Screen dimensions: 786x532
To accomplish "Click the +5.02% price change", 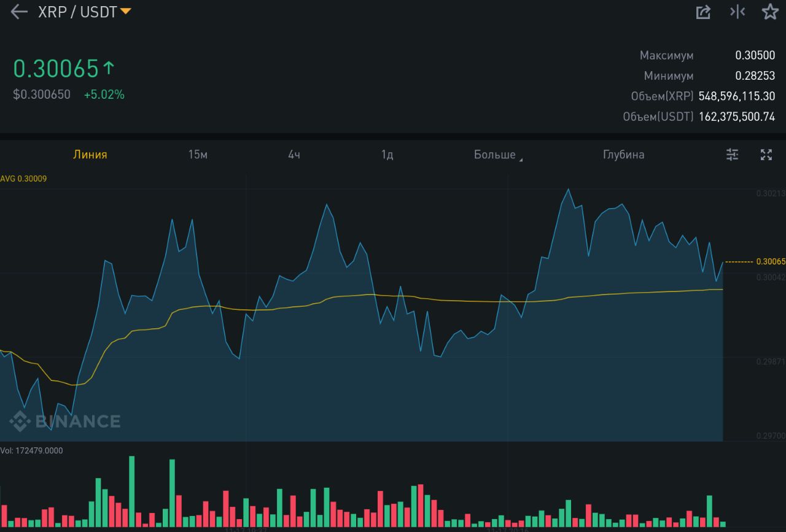I will point(104,94).
